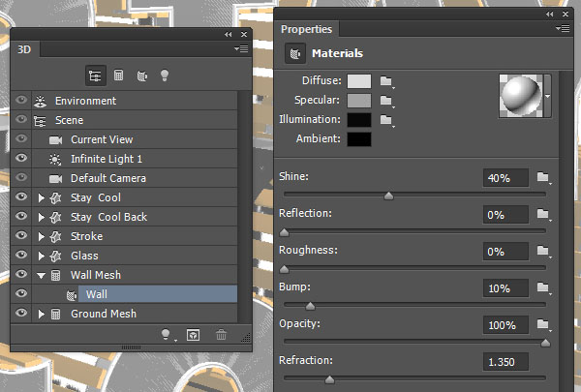
Task: Open Illumination texture folder menu
Action: pyautogui.click(x=386, y=120)
